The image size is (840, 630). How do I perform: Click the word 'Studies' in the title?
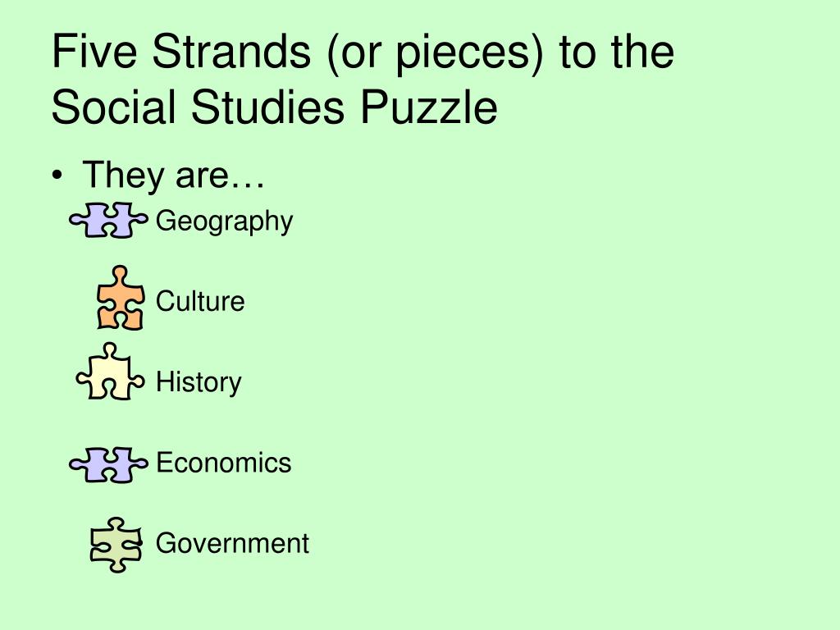pyautogui.click(x=267, y=107)
